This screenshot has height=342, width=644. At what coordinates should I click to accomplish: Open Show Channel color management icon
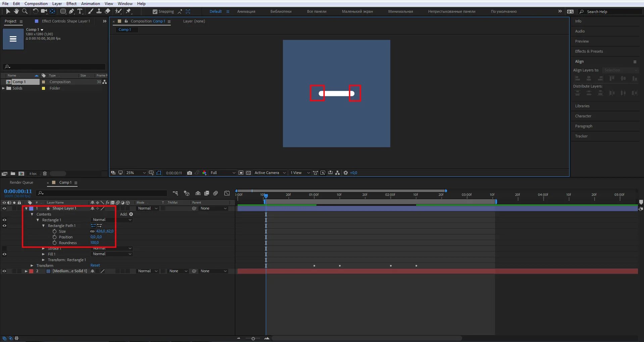[x=204, y=173]
